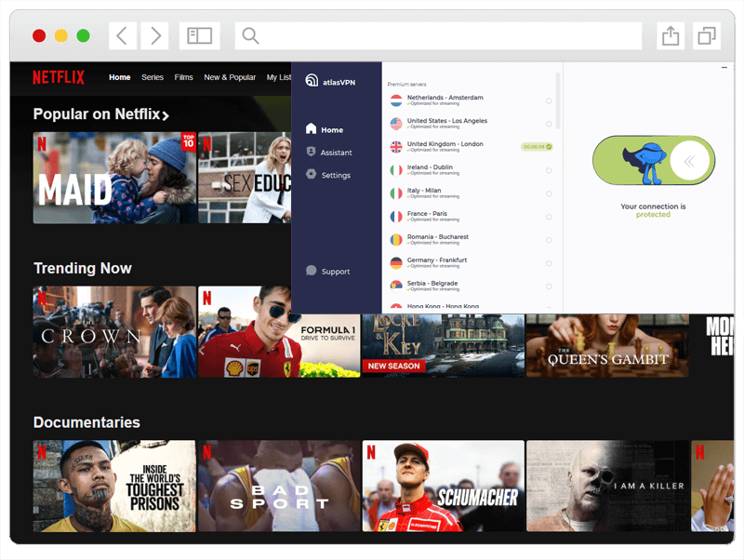The width and height of the screenshot is (744, 560).
Task: Click the Premium servers heading
Action: (x=406, y=84)
